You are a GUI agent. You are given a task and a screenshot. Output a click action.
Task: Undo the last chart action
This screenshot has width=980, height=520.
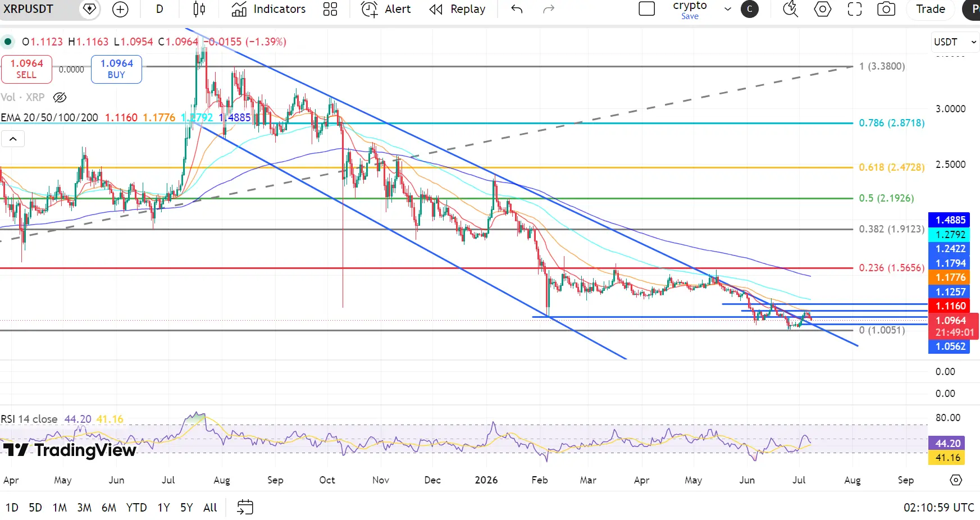point(517,9)
